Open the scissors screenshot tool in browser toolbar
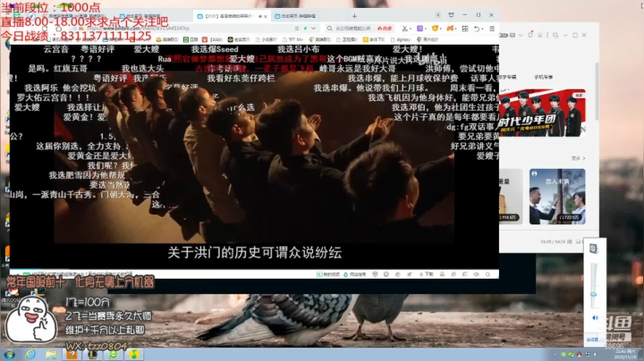The width and height of the screenshot is (644, 361). tap(404, 29)
